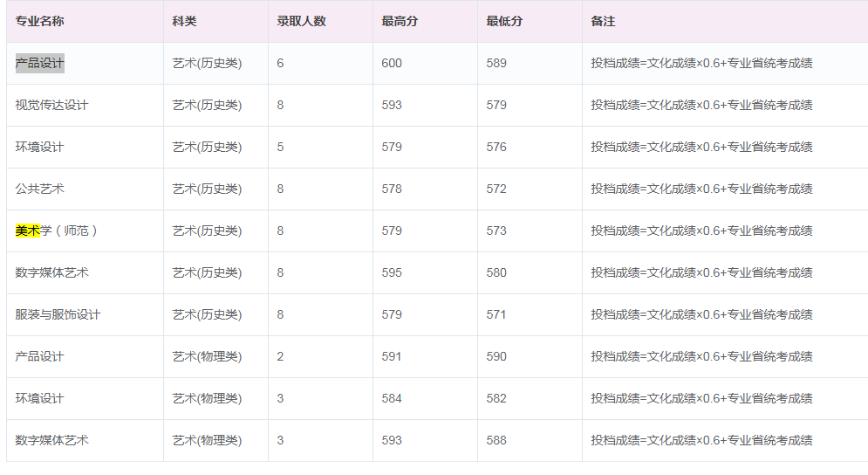Click admission count 5 for 环境设计
868x475 pixels.
pyautogui.click(x=280, y=147)
